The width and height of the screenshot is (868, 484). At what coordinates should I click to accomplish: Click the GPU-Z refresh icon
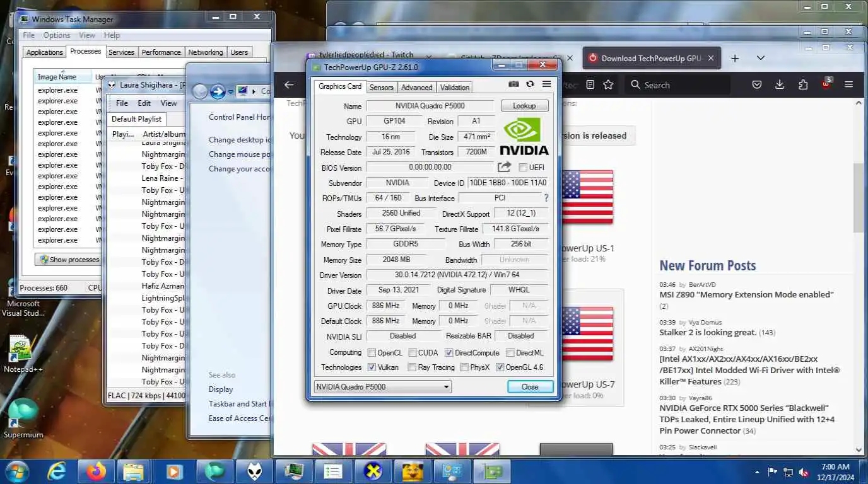click(530, 84)
